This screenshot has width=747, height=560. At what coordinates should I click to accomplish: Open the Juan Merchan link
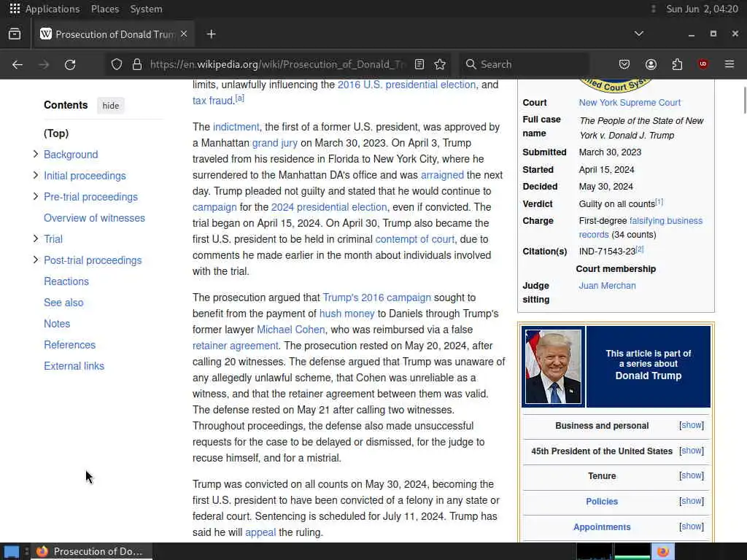click(x=607, y=286)
